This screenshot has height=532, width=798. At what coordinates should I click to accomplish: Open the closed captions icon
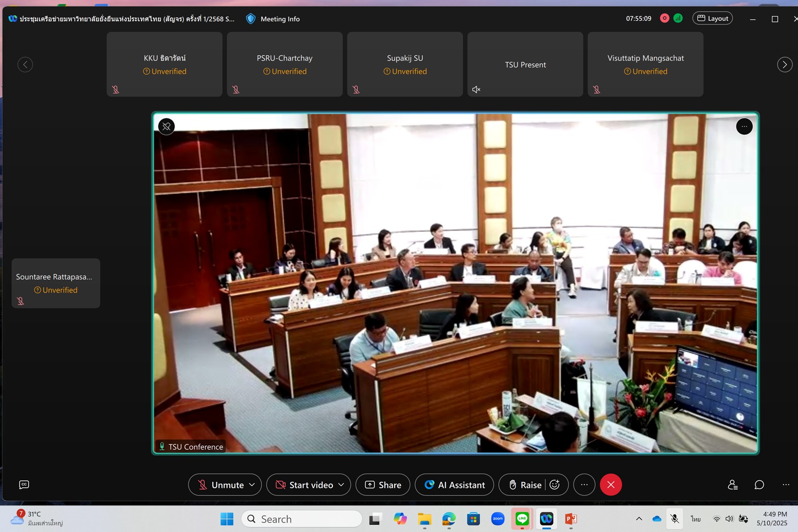click(24, 485)
